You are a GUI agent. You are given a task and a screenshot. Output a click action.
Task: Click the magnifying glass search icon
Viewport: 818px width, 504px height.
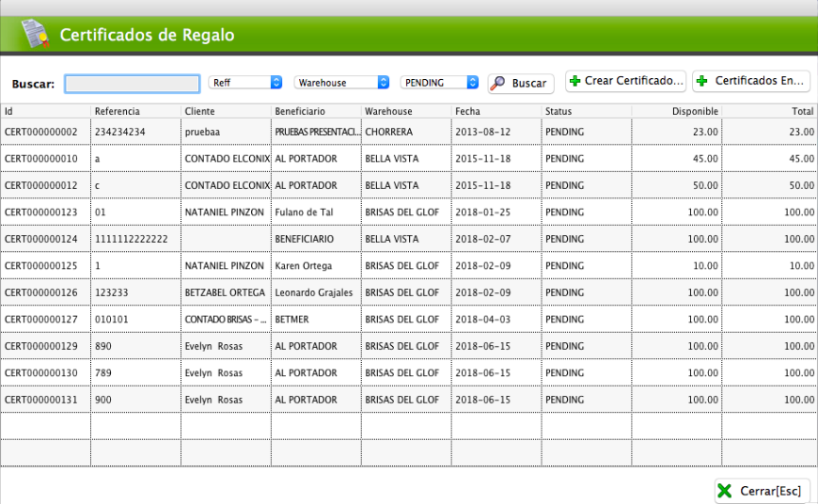coord(497,83)
